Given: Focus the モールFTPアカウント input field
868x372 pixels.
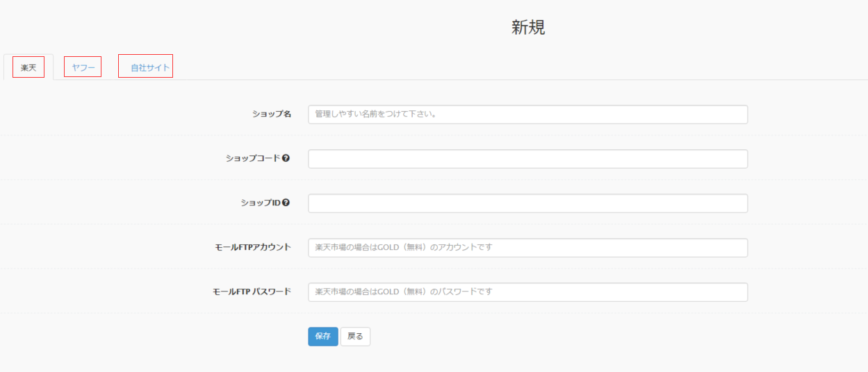Looking at the screenshot, I should click(x=528, y=248).
